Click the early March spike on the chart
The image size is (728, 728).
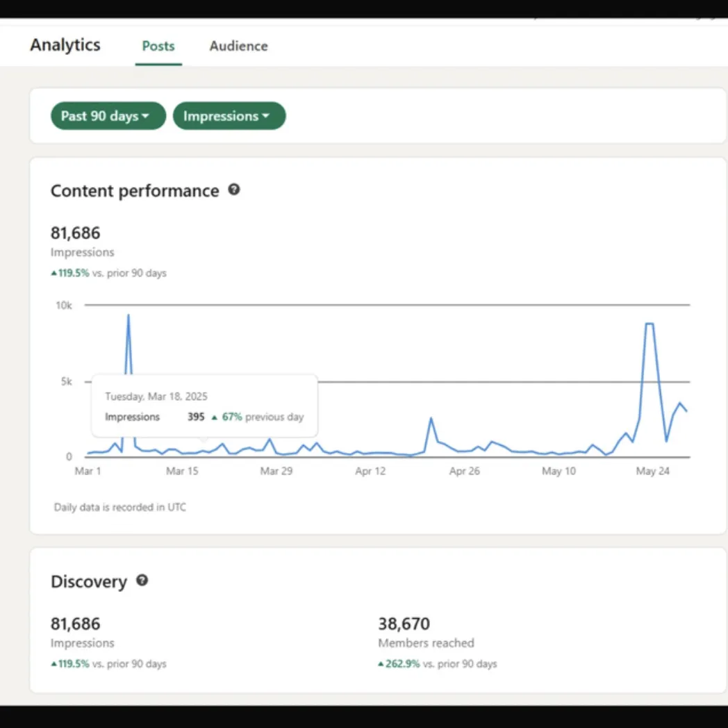click(128, 317)
